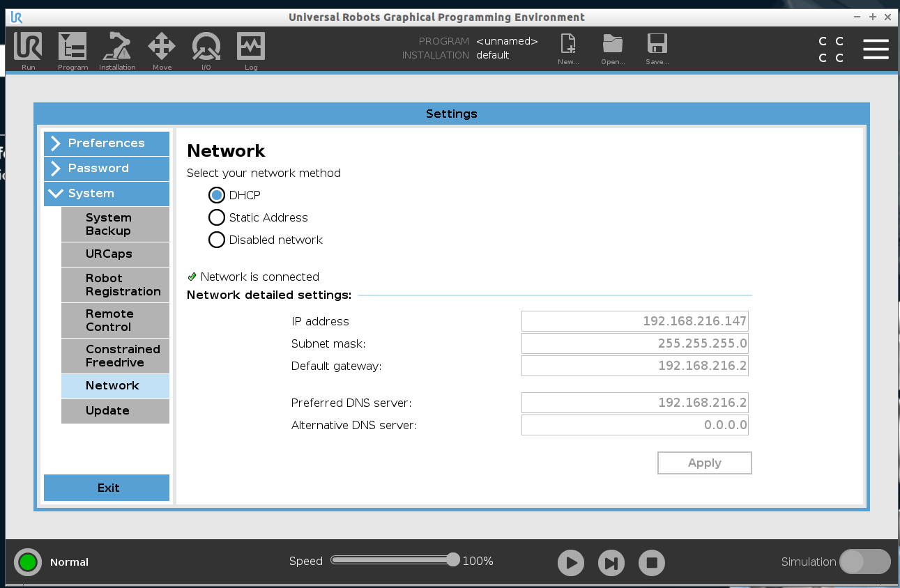Collapse the System section
This screenshot has width=900, height=588.
click(x=107, y=194)
